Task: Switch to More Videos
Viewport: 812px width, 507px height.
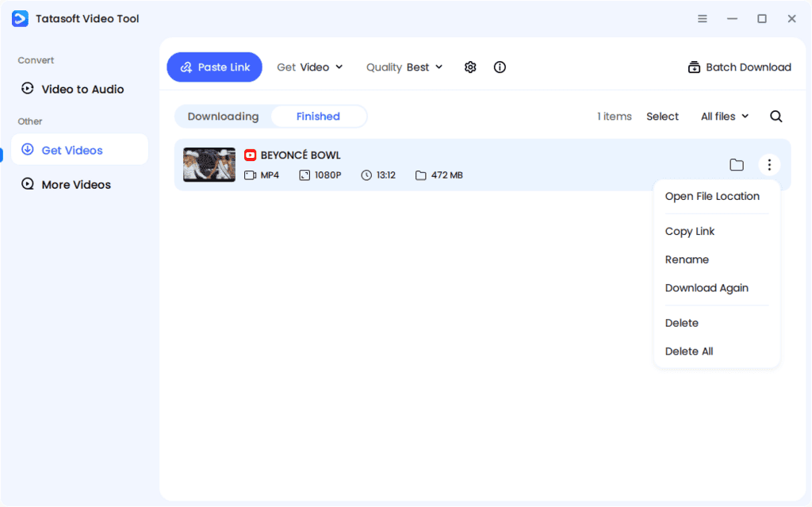Action: [x=79, y=184]
